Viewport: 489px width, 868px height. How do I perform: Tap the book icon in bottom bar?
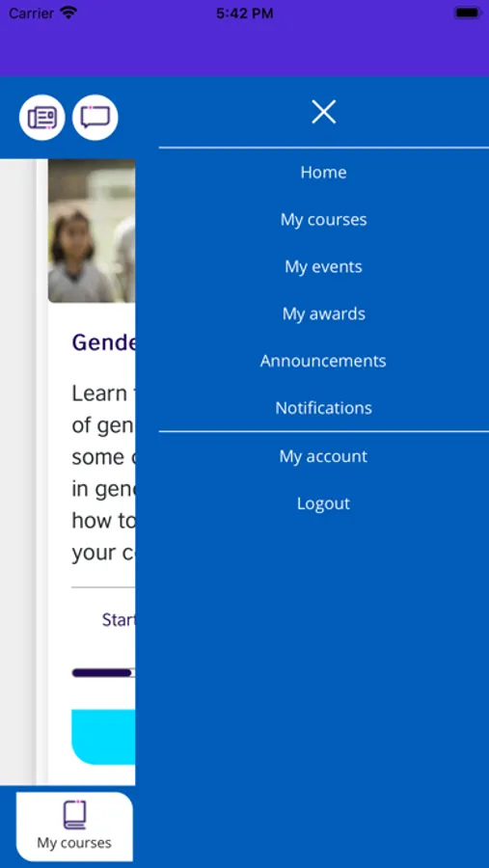(74, 814)
